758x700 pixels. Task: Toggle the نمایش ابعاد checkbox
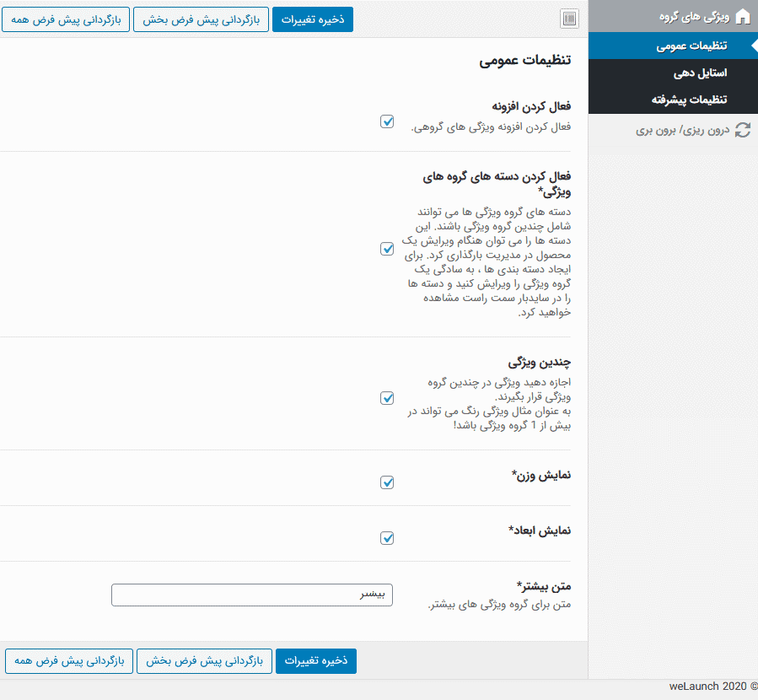pyautogui.click(x=387, y=538)
